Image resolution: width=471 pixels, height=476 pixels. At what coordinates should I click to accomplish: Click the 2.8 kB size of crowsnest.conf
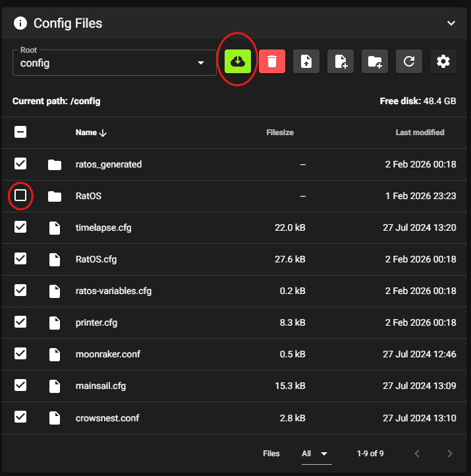click(292, 418)
